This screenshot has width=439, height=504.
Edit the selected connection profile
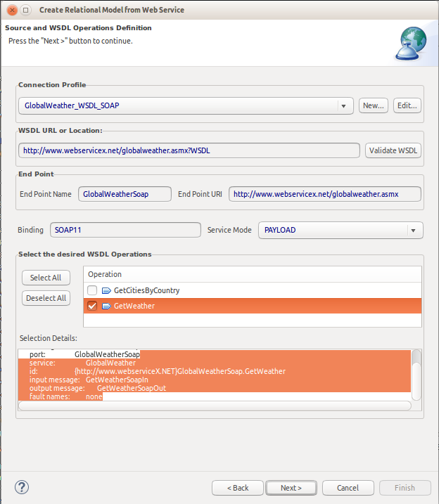[407, 106]
